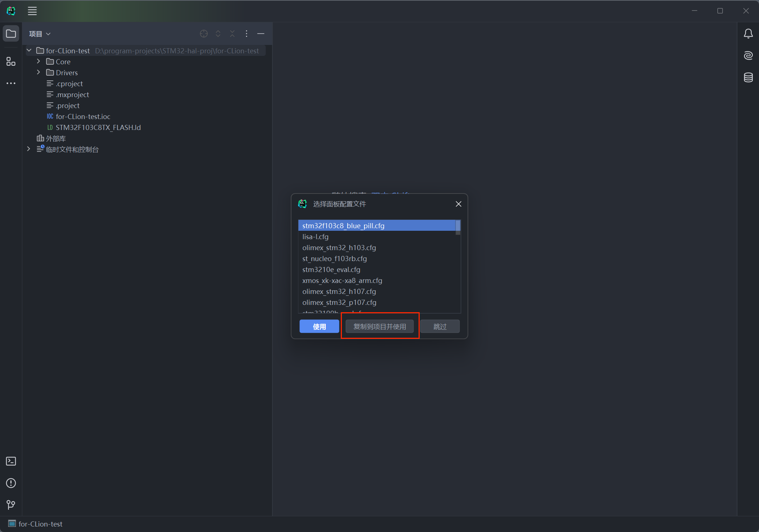This screenshot has height=532, width=759.
Task: Select the .project file
Action: pyautogui.click(x=63, y=106)
